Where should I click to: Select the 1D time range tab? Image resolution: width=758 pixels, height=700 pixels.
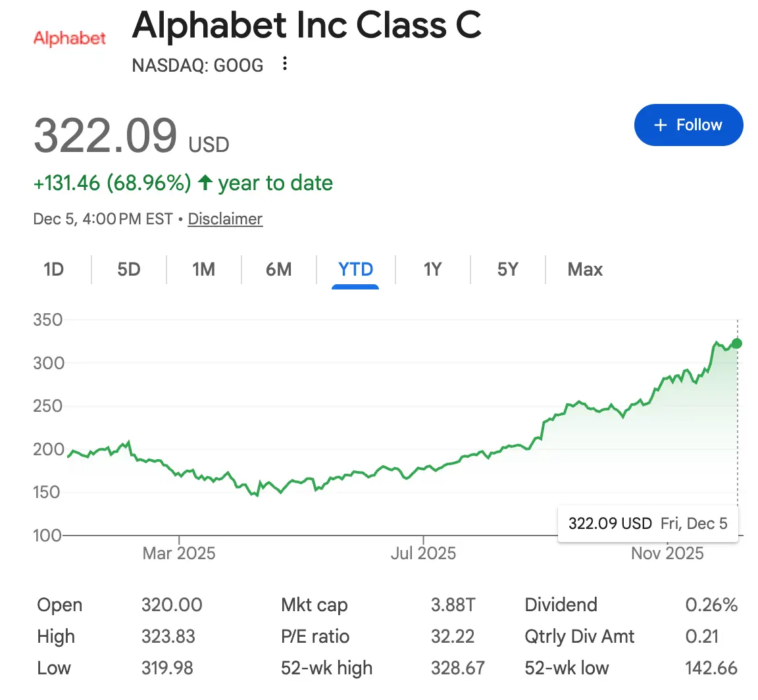[53, 270]
